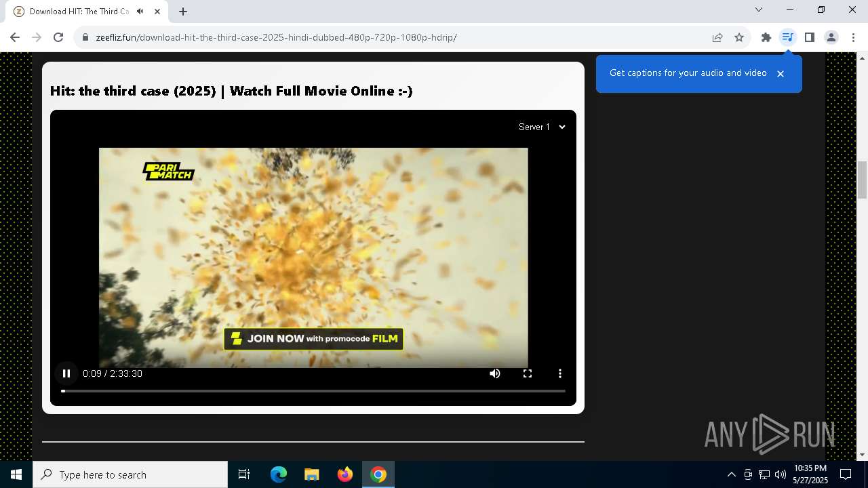Go back to previous page
868x488 pixels.
15,37
